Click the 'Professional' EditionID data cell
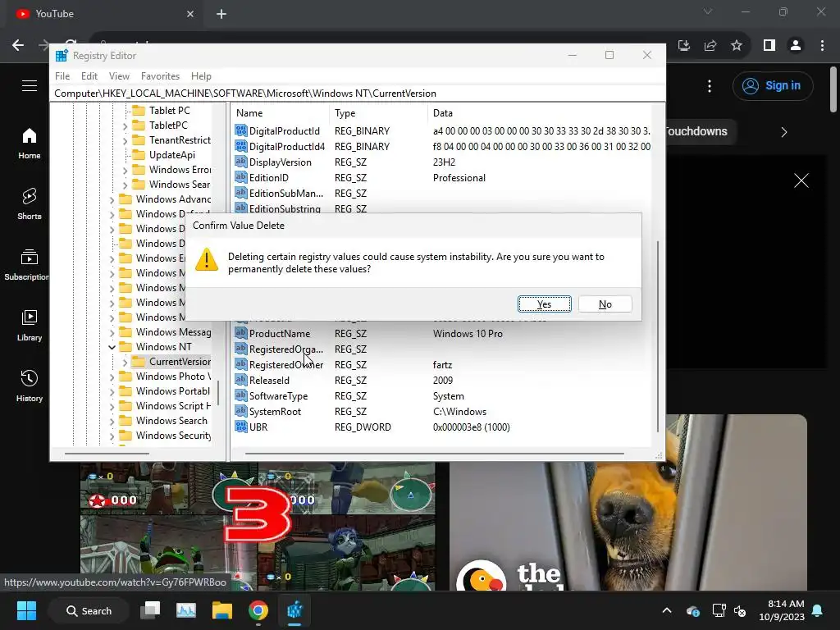The image size is (840, 630). (459, 178)
